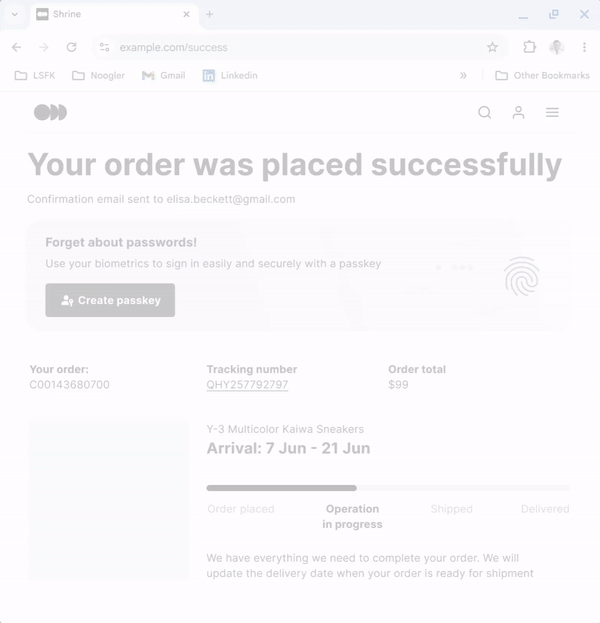Show hidden bookmarks overflow chevron
Viewport: 600px width, 623px height.
click(x=463, y=75)
